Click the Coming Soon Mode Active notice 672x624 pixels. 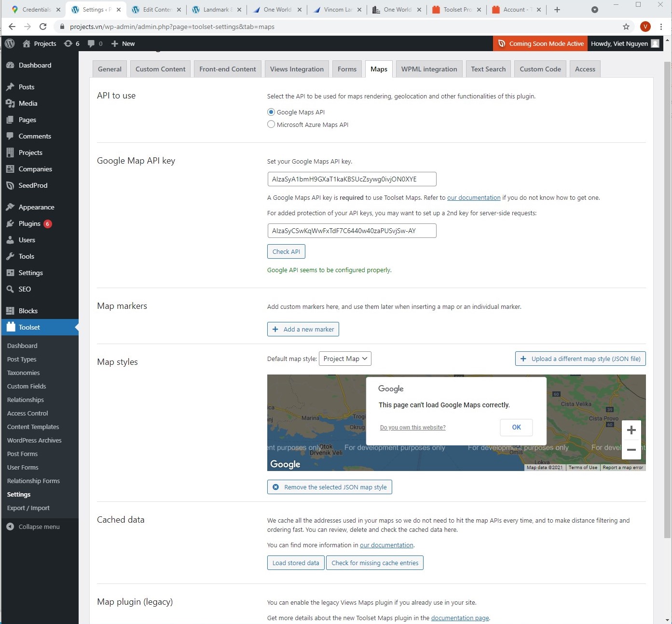[x=540, y=43]
